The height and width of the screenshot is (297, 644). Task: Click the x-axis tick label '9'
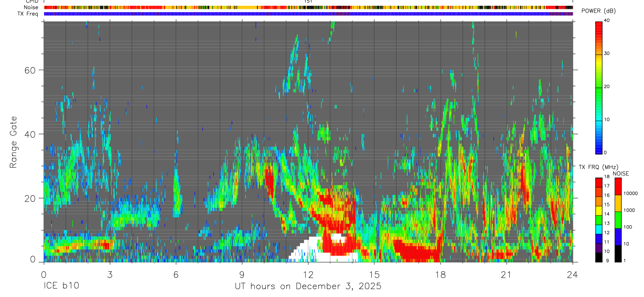[242, 274]
